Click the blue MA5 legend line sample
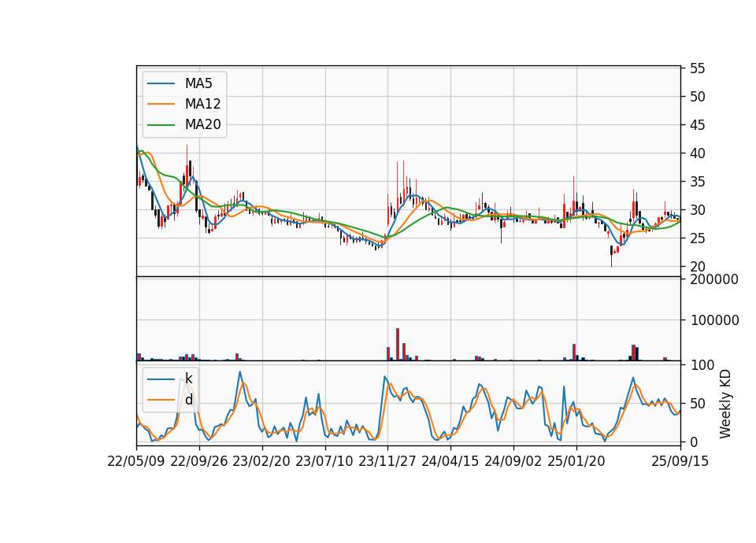 point(161,83)
